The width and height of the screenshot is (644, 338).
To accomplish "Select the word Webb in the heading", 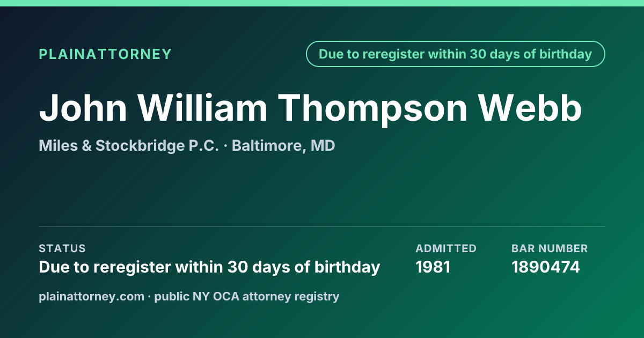I will click(x=531, y=108).
